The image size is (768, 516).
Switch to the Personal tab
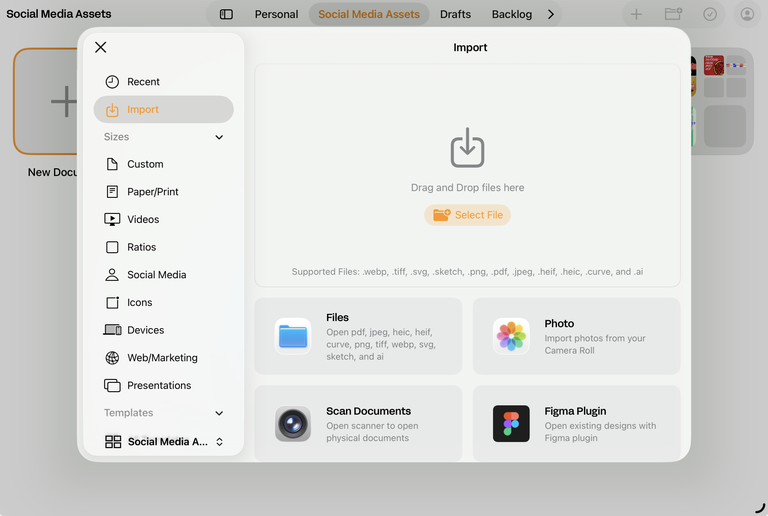(x=276, y=14)
